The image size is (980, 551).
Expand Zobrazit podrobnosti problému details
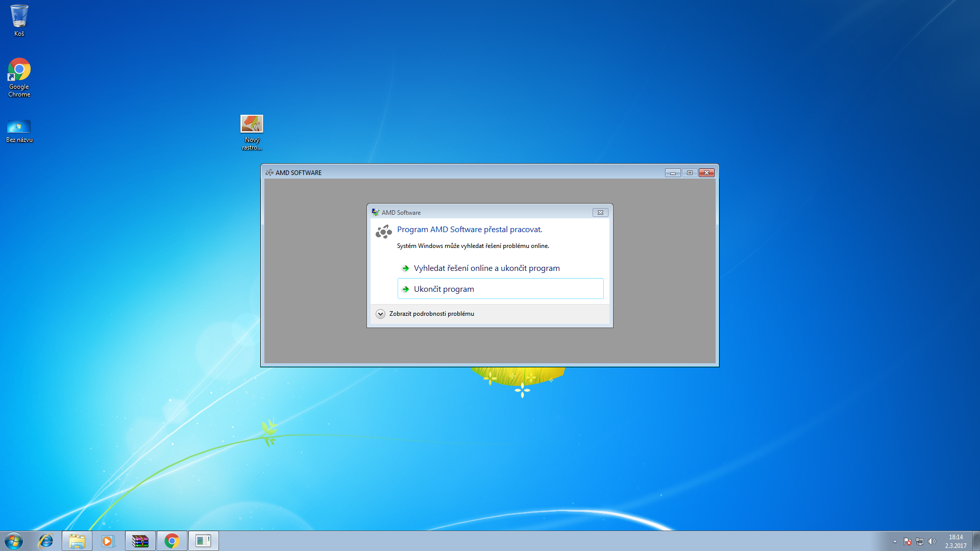(425, 314)
